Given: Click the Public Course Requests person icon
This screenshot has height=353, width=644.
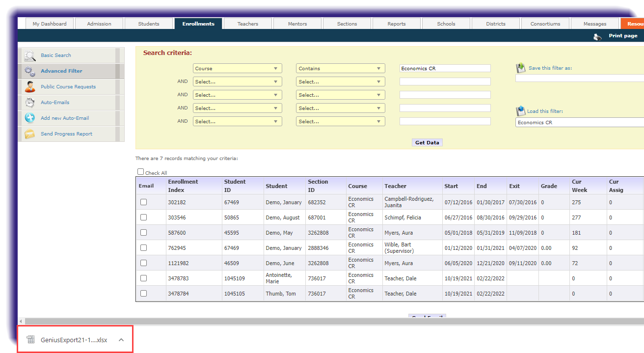Looking at the screenshot, I should click(30, 87).
